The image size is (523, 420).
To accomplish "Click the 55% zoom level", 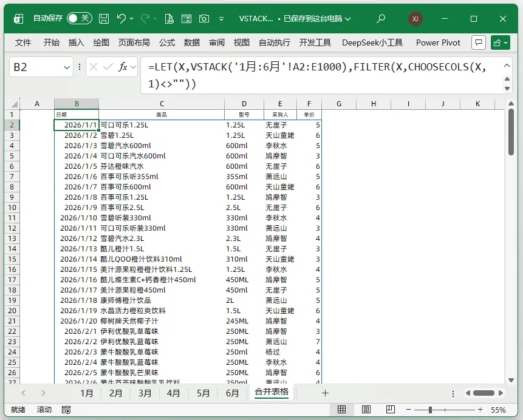I will (498, 410).
